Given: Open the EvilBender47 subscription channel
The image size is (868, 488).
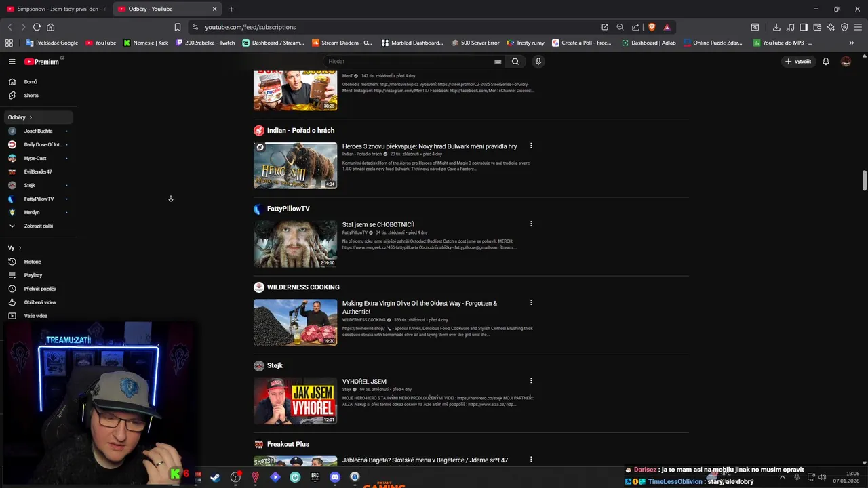Looking at the screenshot, I should point(38,171).
